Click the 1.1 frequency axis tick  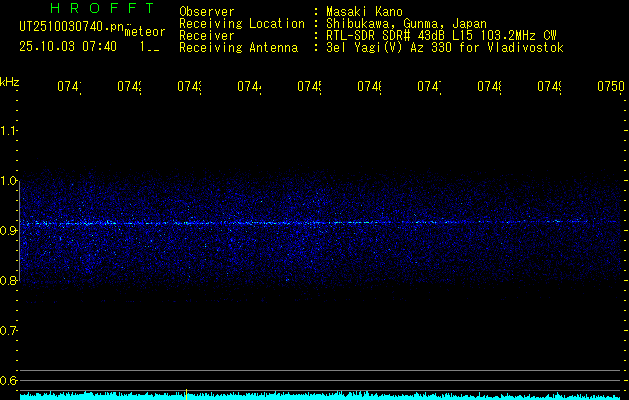(9, 131)
